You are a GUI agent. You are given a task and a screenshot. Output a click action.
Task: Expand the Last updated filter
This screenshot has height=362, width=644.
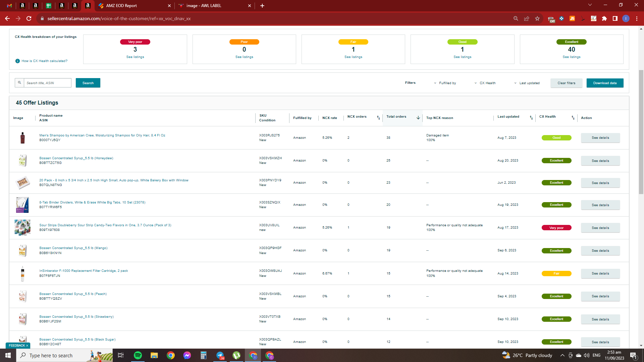(527, 83)
